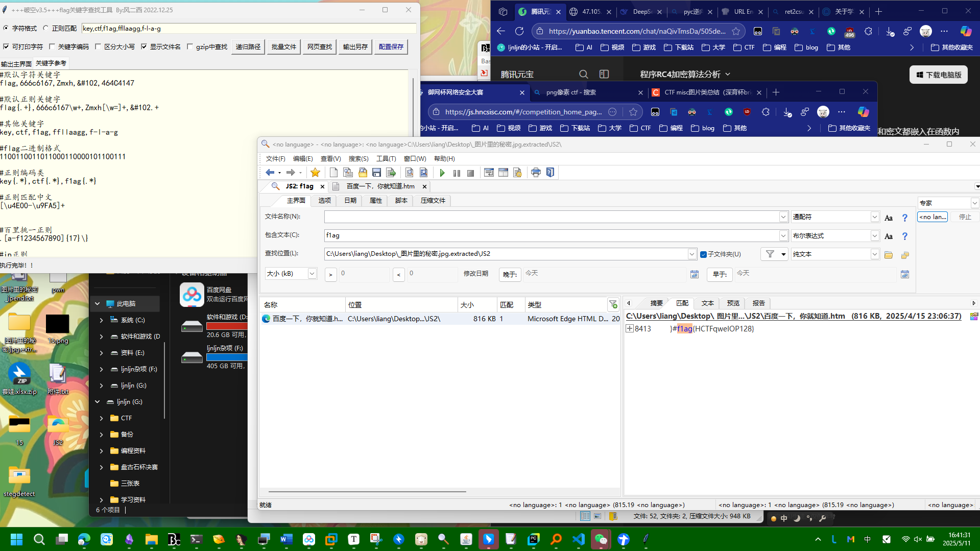Image resolution: width=980 pixels, height=551 pixels.
Task: Click the 文件名称 input field
Action: click(x=552, y=217)
